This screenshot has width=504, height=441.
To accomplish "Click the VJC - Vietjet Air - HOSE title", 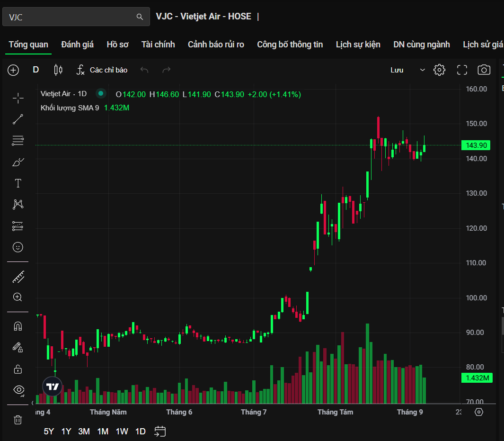I will coord(203,17).
